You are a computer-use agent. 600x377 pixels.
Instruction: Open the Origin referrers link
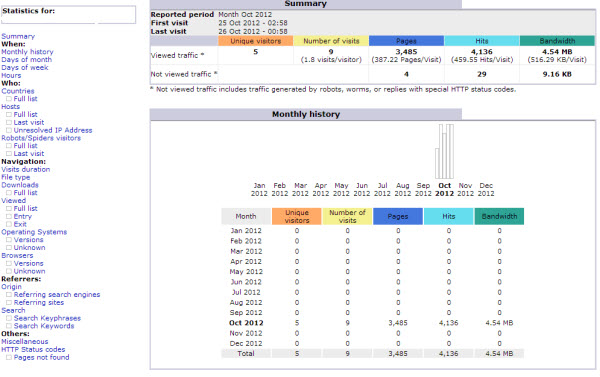point(11,287)
